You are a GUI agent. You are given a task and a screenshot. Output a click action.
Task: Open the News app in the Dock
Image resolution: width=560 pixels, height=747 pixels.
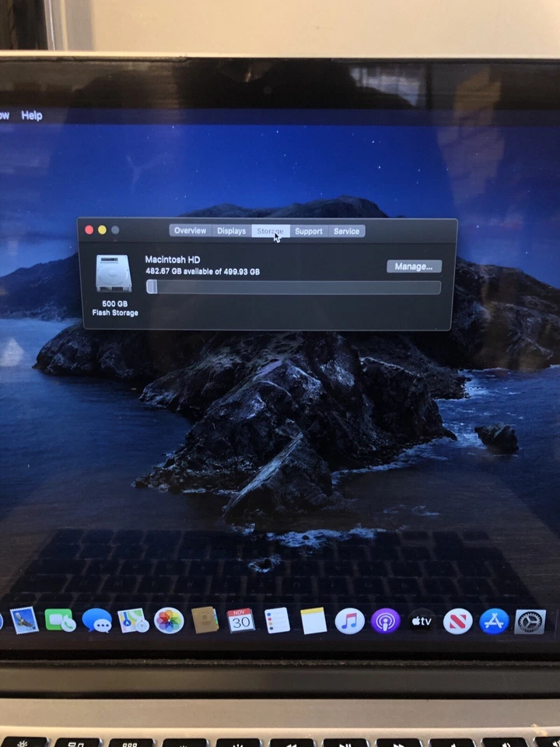457,621
